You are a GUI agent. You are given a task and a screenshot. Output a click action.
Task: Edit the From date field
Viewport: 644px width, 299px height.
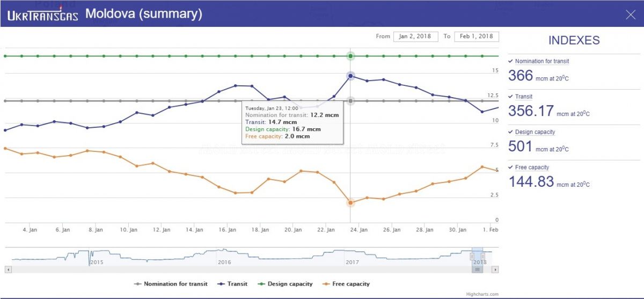(416, 37)
